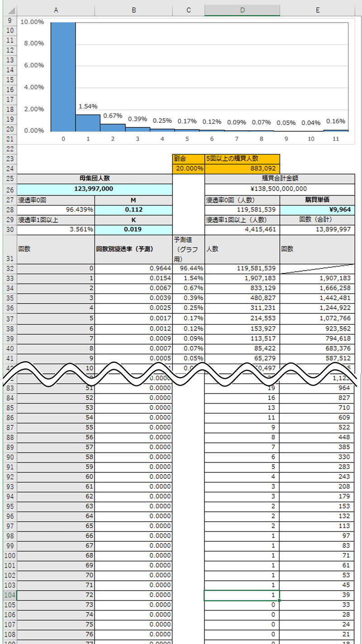Click the tall chart bar for category 0
Image resolution: width=362 pixels, height=644 pixels.
point(63,77)
